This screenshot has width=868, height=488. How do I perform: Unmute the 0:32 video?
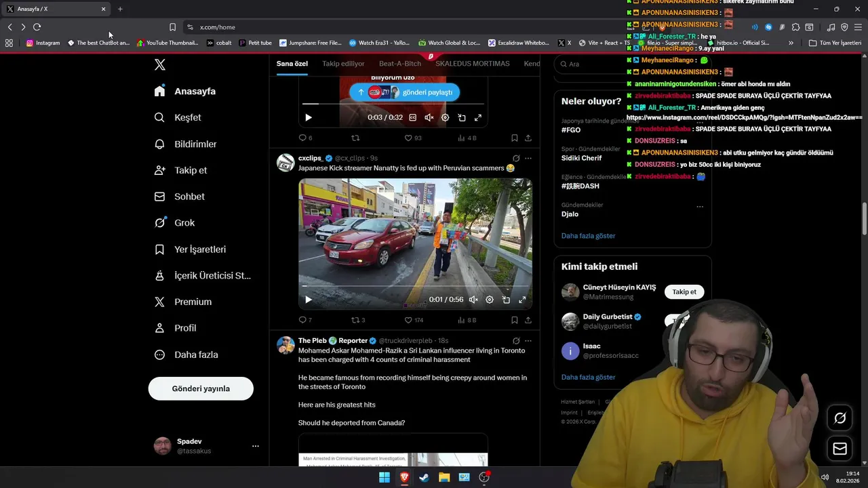pos(429,117)
